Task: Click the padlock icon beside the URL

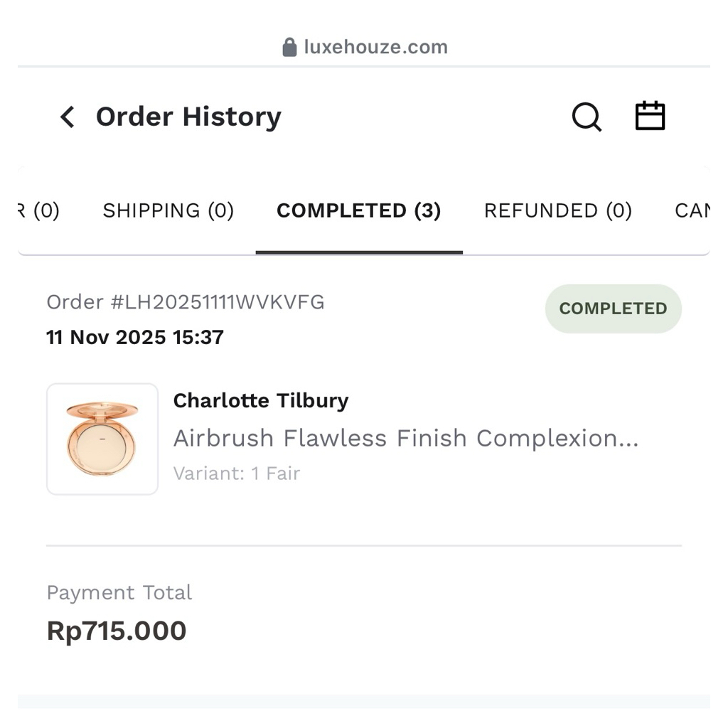Action: point(289,48)
